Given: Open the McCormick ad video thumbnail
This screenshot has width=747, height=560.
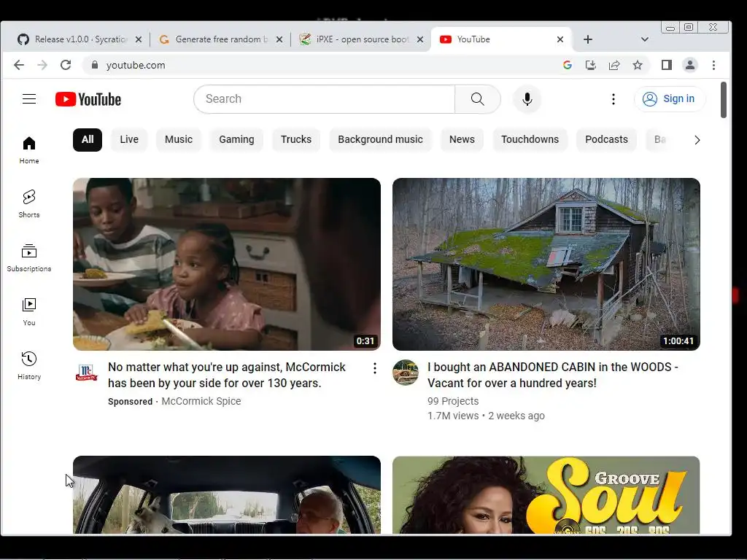Looking at the screenshot, I should [x=227, y=264].
